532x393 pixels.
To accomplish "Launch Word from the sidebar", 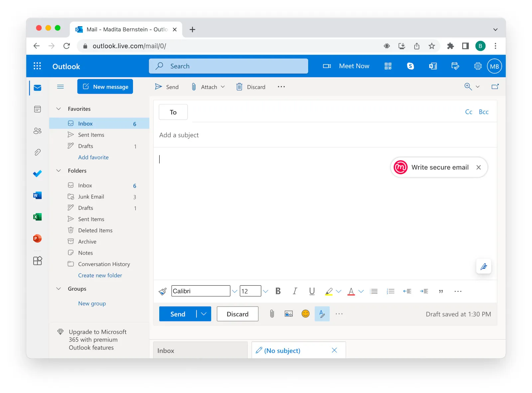I will pos(37,195).
